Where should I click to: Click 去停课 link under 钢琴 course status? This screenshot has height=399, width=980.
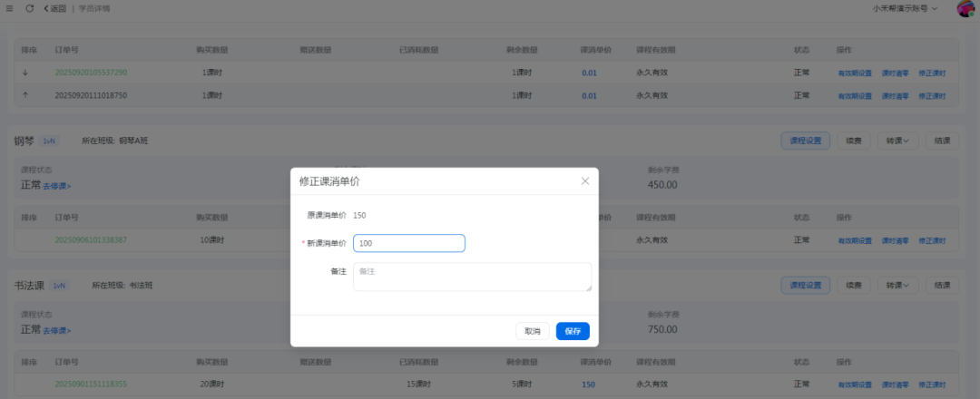57,186
